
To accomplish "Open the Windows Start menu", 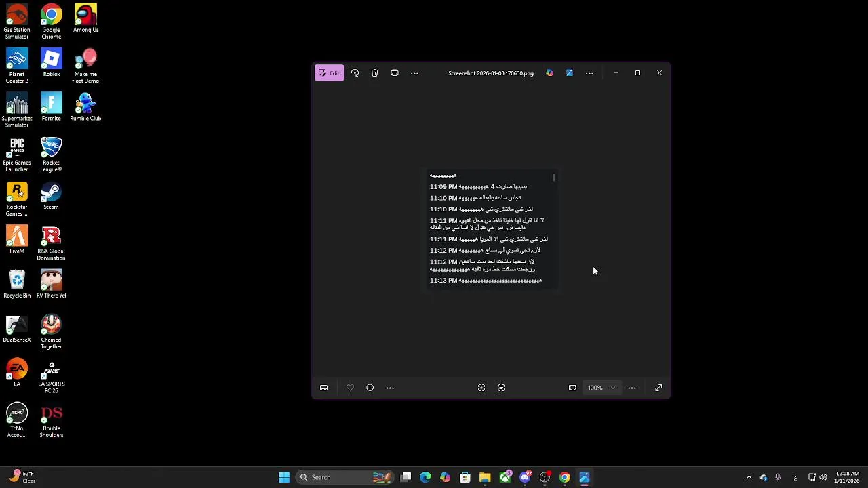I will [284, 477].
